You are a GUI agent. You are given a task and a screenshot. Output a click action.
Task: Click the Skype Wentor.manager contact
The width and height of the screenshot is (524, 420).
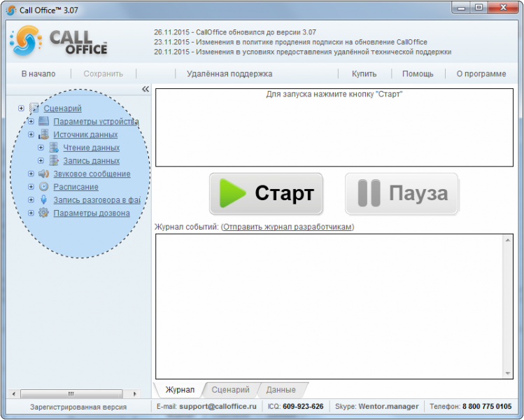(388, 406)
